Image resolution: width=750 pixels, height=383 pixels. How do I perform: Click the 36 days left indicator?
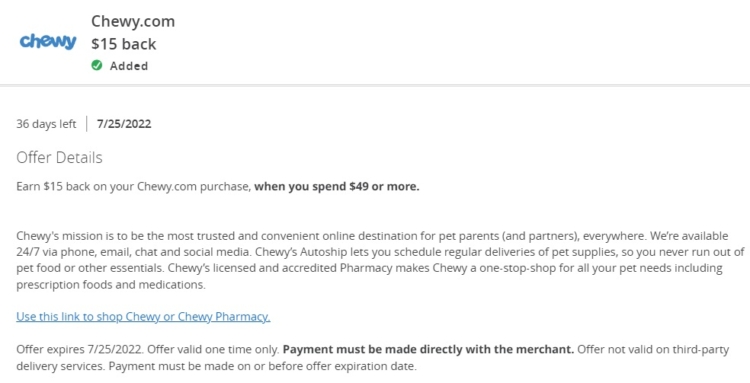(x=46, y=124)
